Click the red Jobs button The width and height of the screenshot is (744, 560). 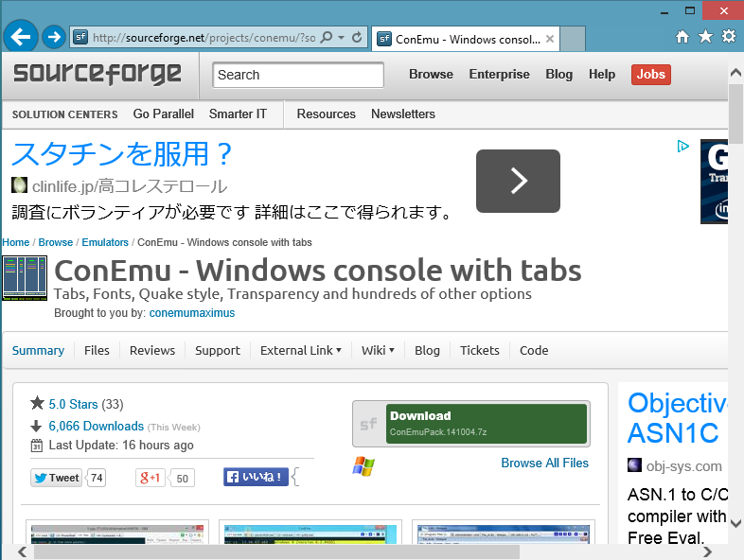click(x=651, y=75)
